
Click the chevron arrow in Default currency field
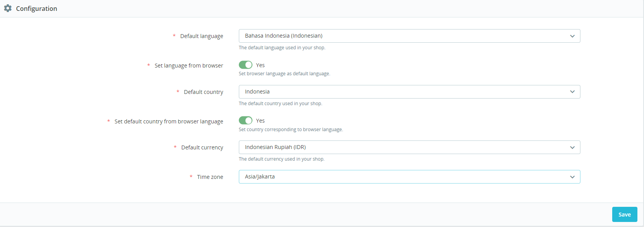(x=572, y=147)
